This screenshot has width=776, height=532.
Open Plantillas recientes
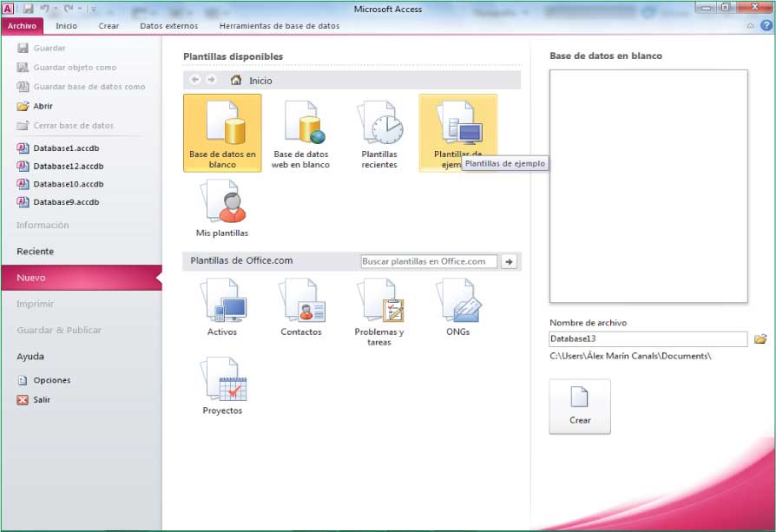379,133
